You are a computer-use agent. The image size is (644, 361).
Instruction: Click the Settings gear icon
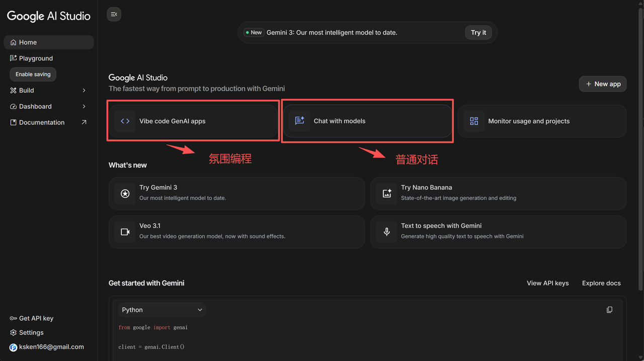click(14, 333)
